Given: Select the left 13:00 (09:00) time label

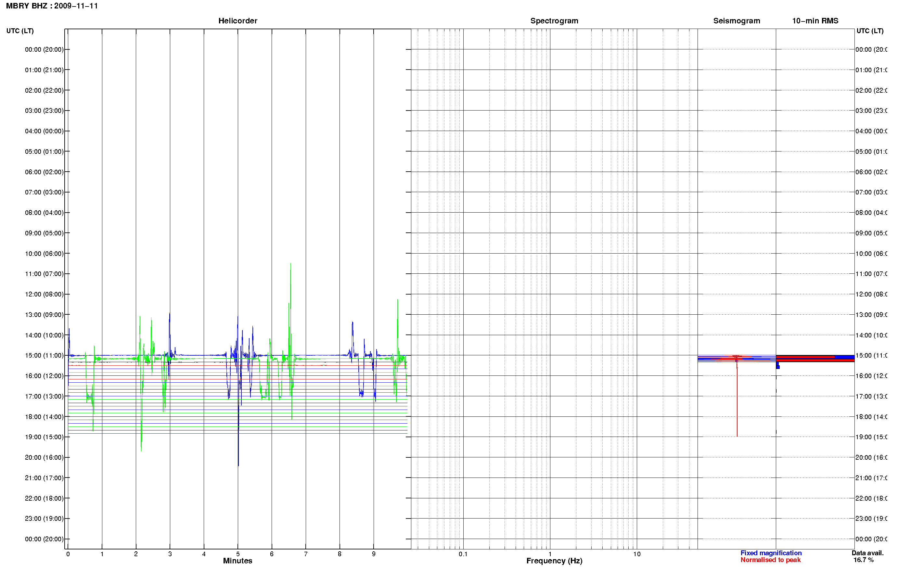Looking at the screenshot, I should tap(44, 315).
